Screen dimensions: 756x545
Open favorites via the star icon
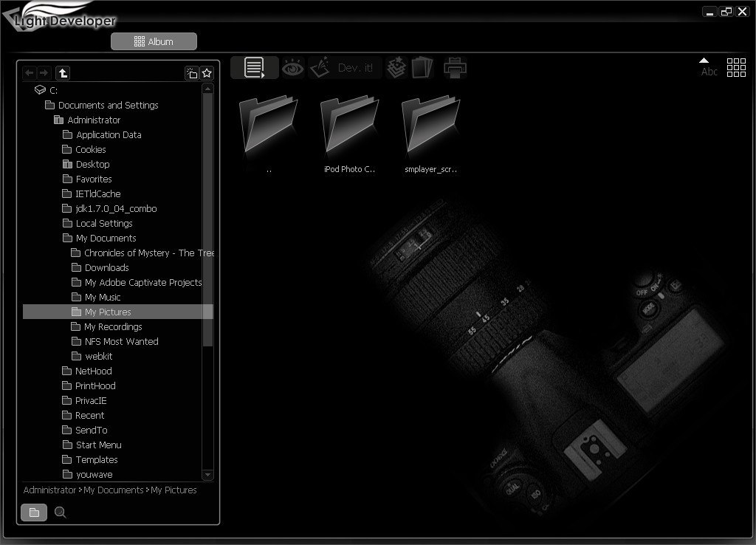coord(207,73)
